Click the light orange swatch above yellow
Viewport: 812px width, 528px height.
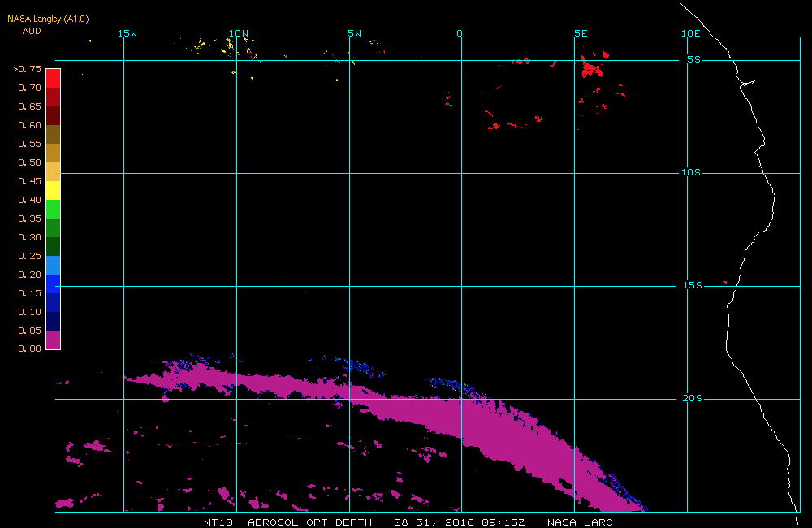[53, 171]
